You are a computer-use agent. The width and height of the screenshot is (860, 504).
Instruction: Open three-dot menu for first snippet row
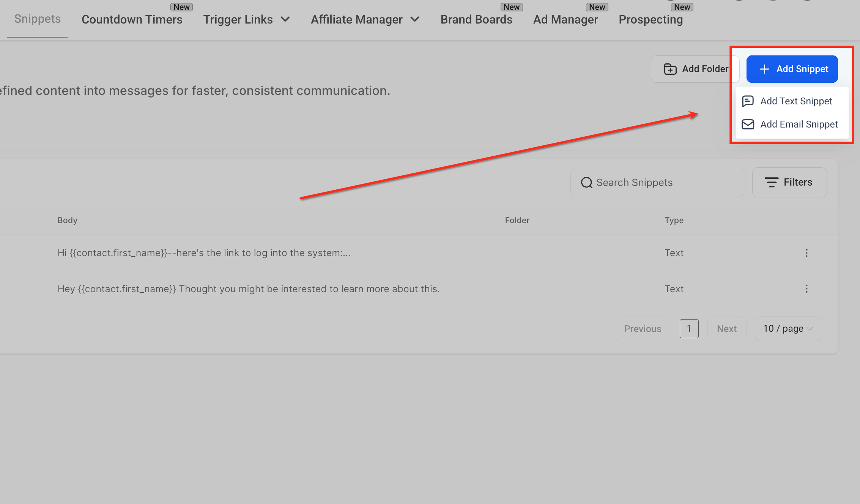coord(806,253)
